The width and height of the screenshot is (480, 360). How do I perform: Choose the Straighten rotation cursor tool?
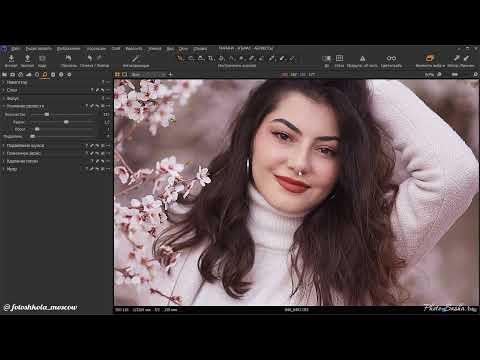coord(221,58)
